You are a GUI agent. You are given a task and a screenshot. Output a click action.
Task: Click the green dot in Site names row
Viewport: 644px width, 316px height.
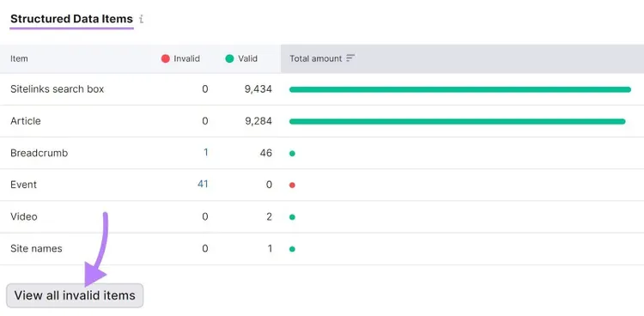[x=292, y=249]
